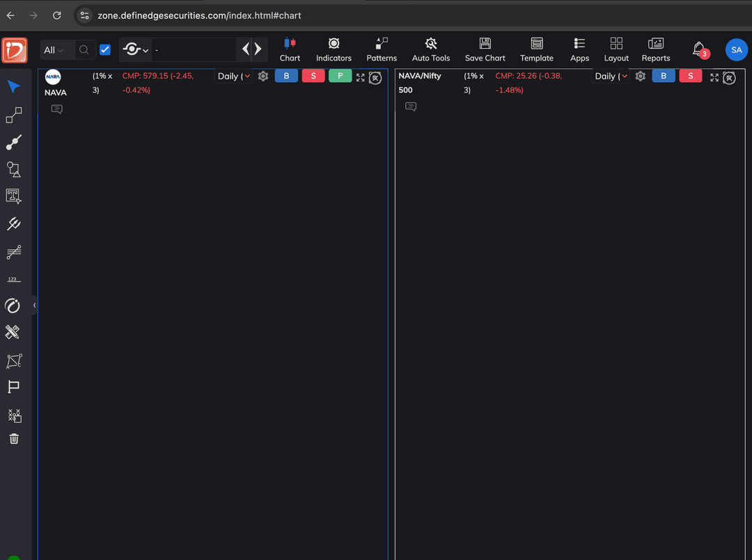Image resolution: width=752 pixels, height=560 pixels.
Task: Open the site information icon in address bar
Action: click(x=84, y=15)
